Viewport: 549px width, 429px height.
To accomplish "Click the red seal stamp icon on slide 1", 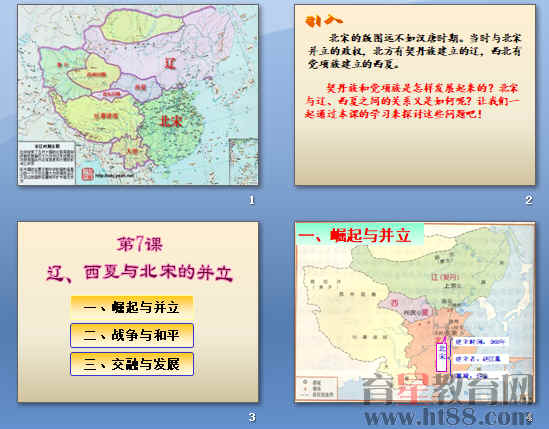I will tap(88, 174).
